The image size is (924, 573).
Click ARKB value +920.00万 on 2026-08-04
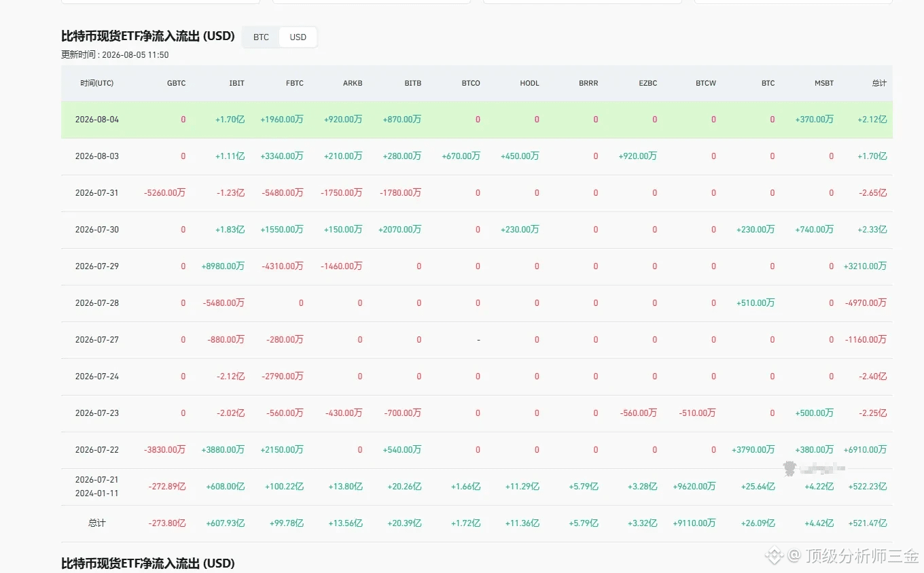(343, 120)
